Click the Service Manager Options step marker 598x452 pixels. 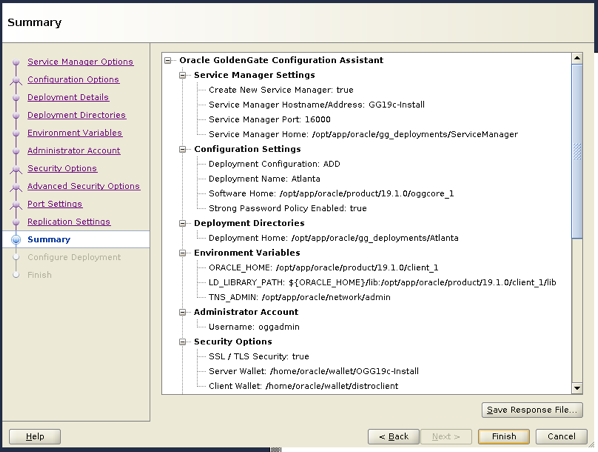click(16, 62)
